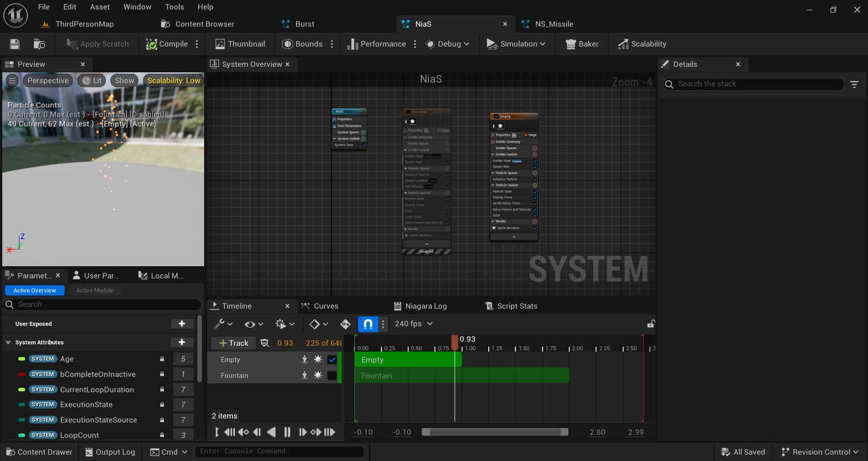Image resolution: width=868 pixels, height=461 pixels.
Task: Click the Scalability: Low viewport label
Action: coord(173,80)
